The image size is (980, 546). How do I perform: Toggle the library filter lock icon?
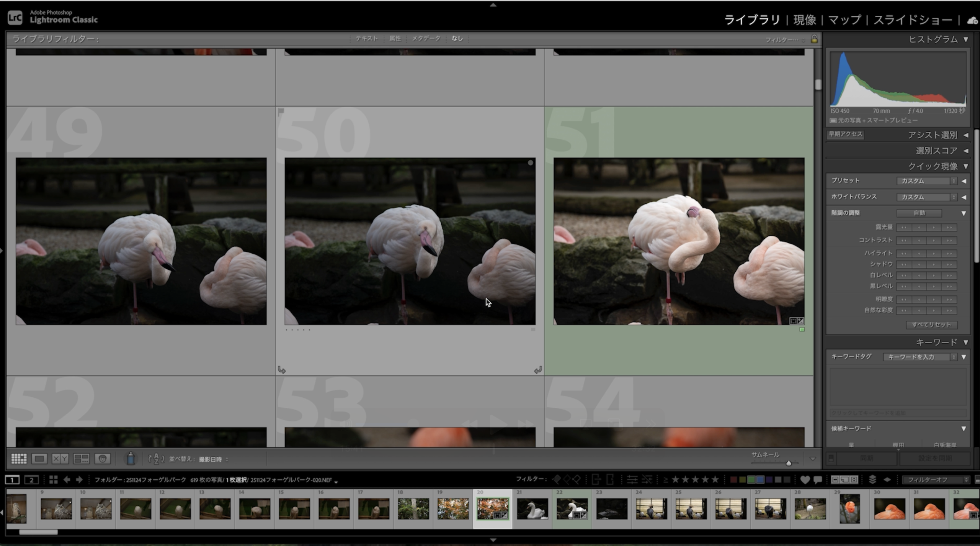click(814, 39)
